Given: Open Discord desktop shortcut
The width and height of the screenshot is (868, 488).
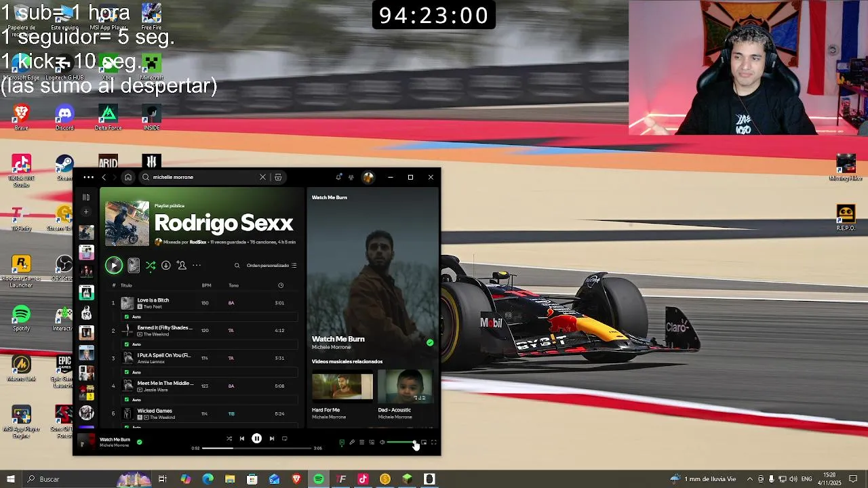Looking at the screenshot, I should pyautogui.click(x=64, y=117).
